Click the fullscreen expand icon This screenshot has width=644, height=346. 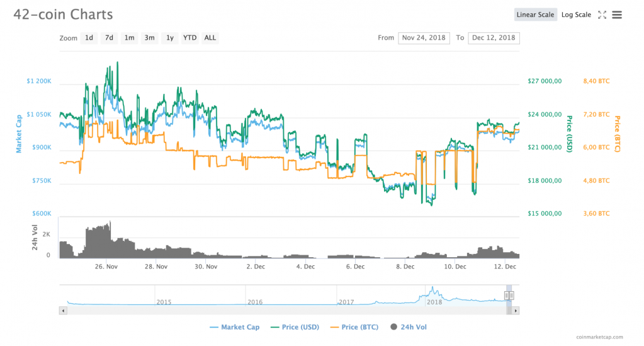pyautogui.click(x=602, y=14)
